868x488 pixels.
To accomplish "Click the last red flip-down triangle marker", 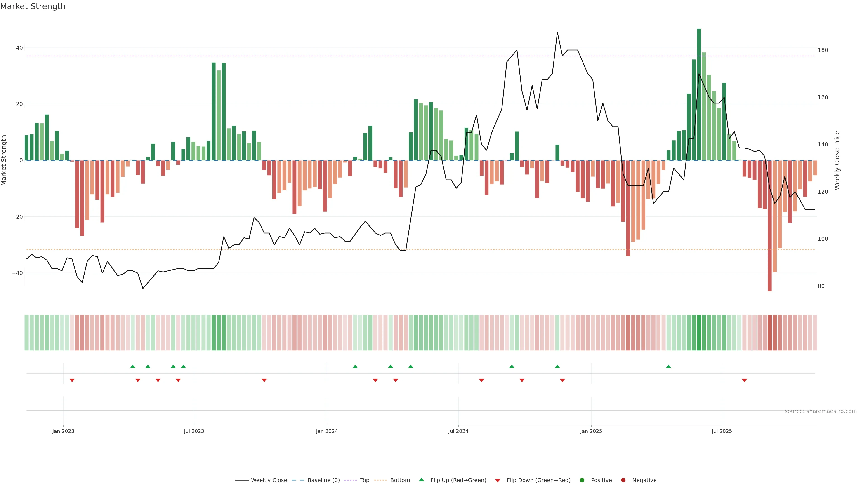I will (744, 380).
